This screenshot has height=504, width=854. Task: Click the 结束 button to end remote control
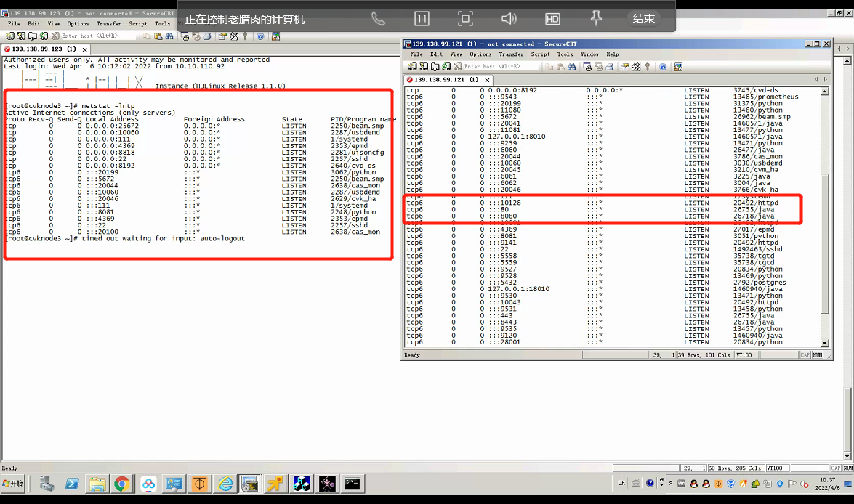[643, 19]
